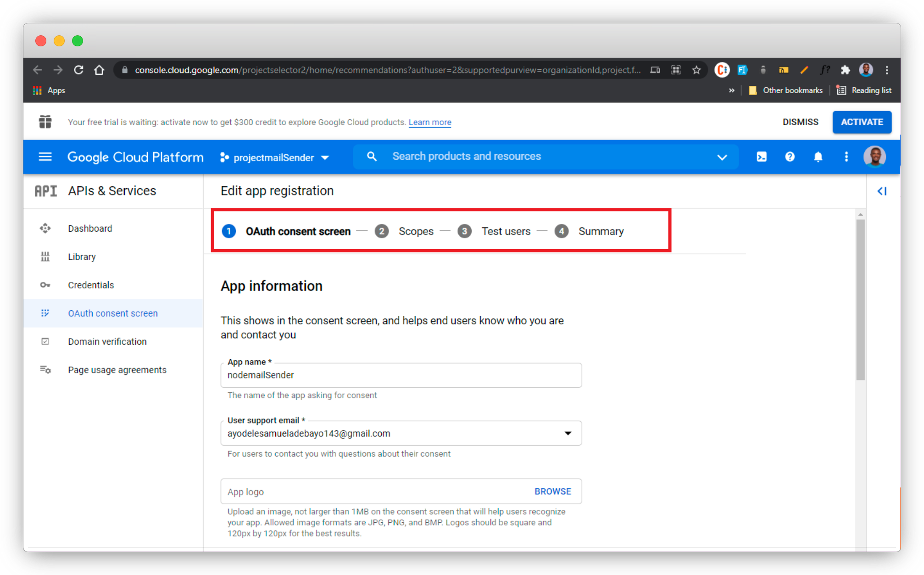Click the Domain verification checkbox icon
The height and width of the screenshot is (575, 924).
point(45,341)
